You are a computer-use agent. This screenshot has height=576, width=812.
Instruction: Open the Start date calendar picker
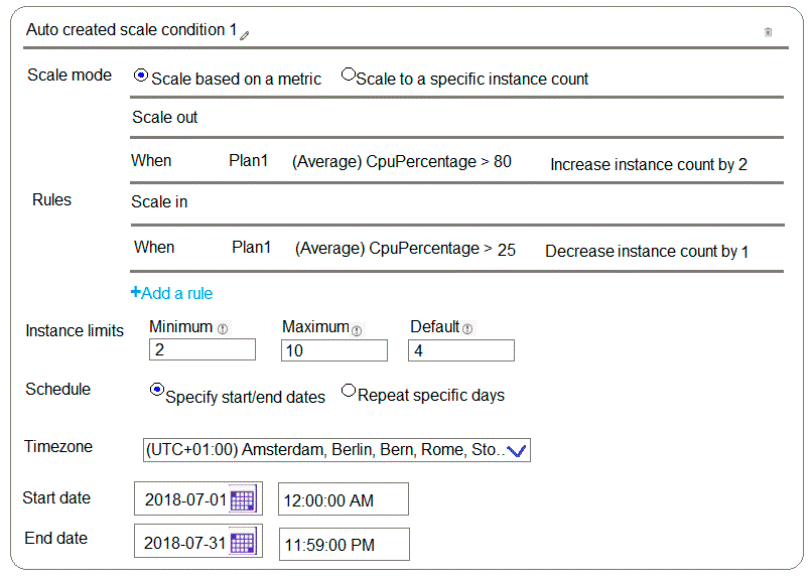(243, 499)
